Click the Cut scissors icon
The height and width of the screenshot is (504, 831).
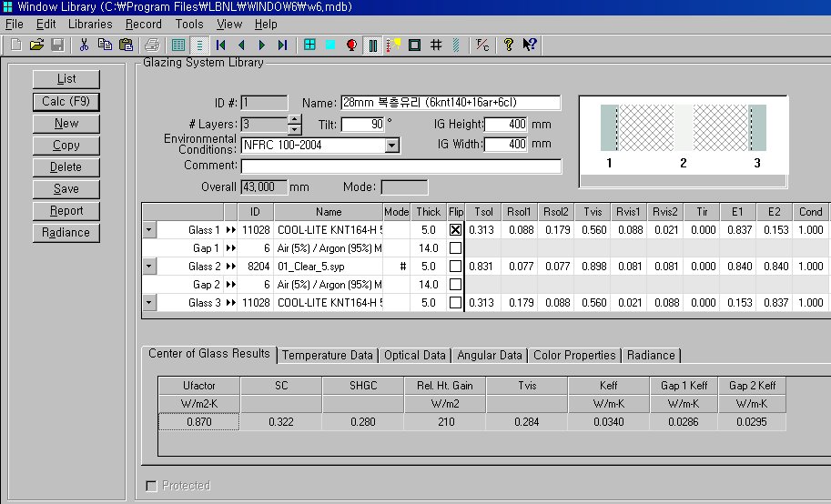point(84,45)
